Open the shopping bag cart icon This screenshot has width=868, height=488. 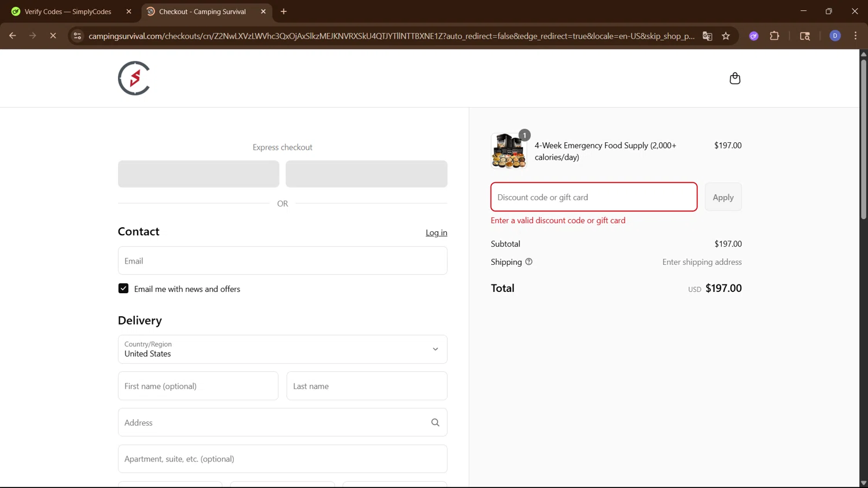pos(734,78)
